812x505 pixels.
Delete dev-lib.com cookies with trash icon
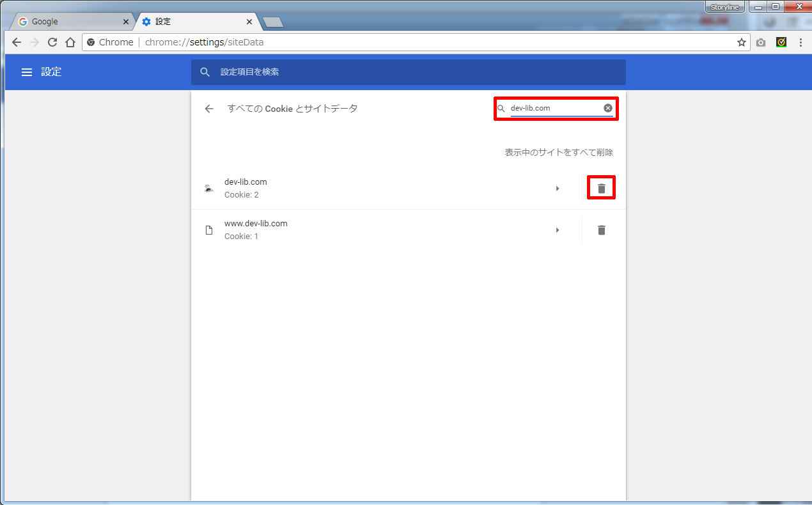pyautogui.click(x=601, y=189)
